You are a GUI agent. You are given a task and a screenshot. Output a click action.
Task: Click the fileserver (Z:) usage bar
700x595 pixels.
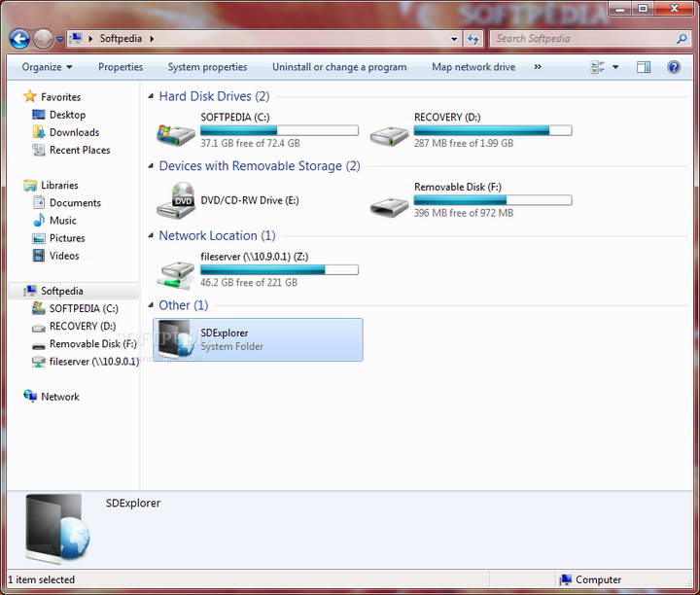click(279, 269)
